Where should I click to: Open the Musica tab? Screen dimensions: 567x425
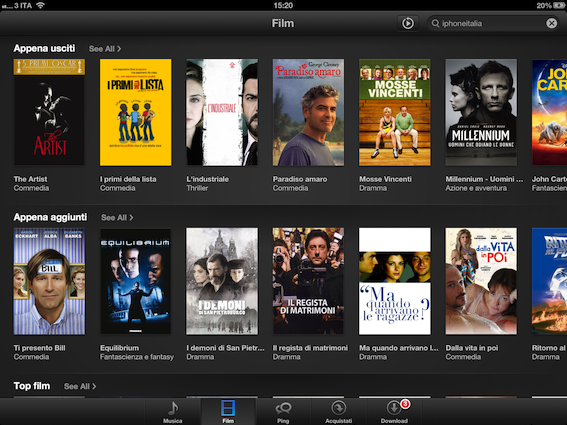tap(172, 412)
